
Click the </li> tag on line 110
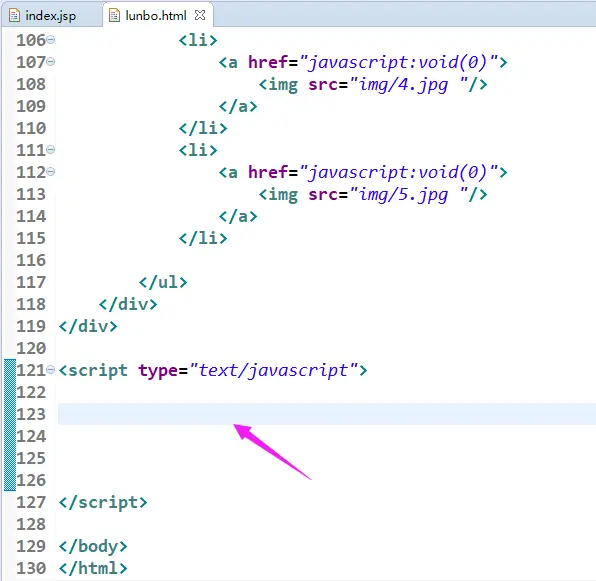click(x=203, y=128)
